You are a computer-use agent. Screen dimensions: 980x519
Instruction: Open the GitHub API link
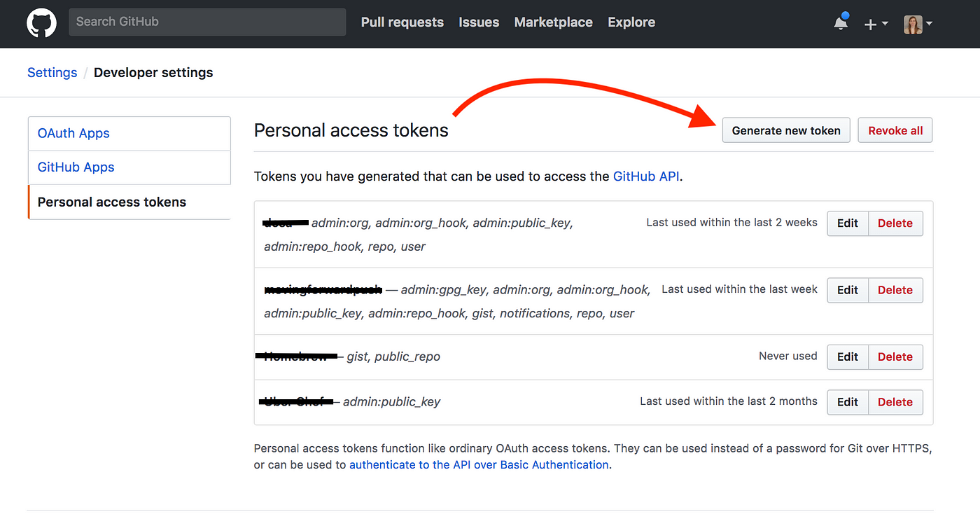(x=646, y=177)
